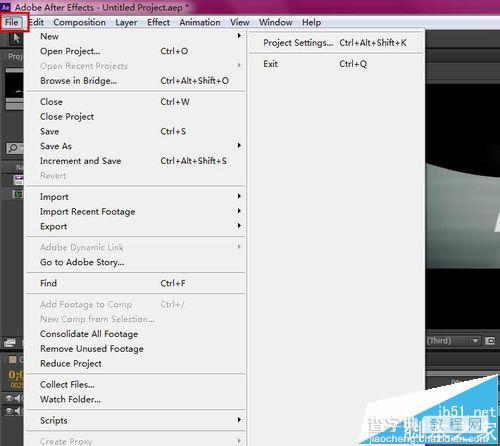Screen dimensions: 500x446
Task: Open the Help menu
Action: pos(311,22)
